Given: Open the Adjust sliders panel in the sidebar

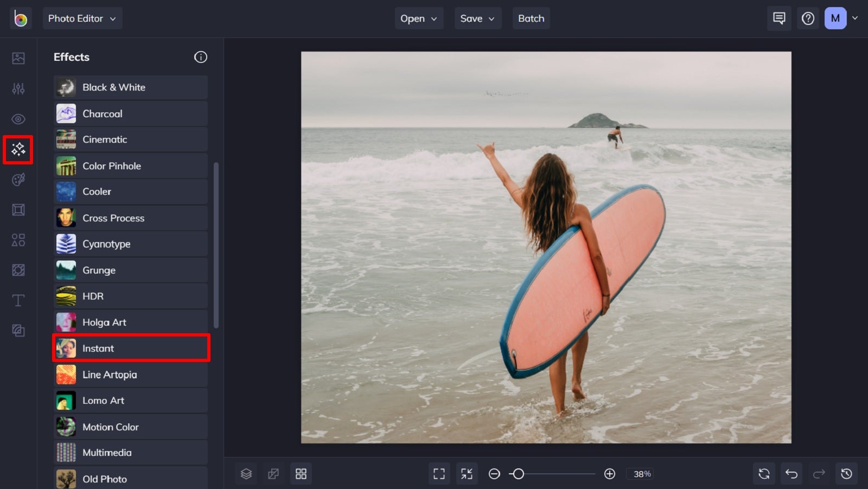Looking at the screenshot, I should [x=18, y=88].
